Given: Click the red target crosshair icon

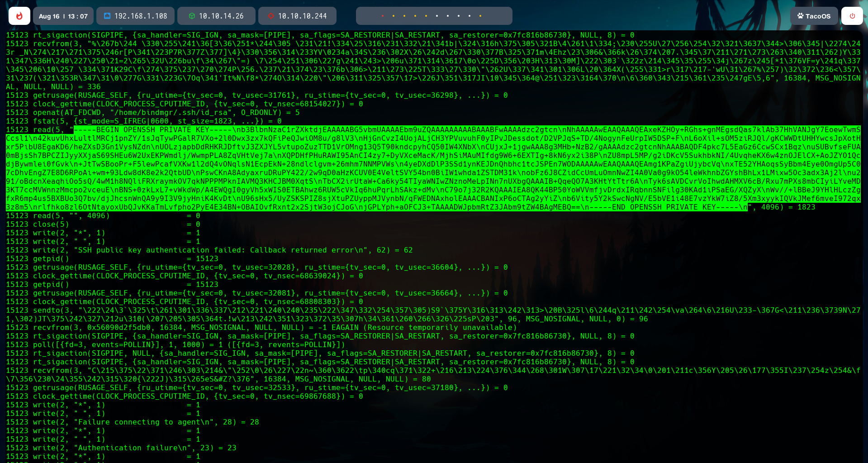Looking at the screenshot, I should coord(271,16).
